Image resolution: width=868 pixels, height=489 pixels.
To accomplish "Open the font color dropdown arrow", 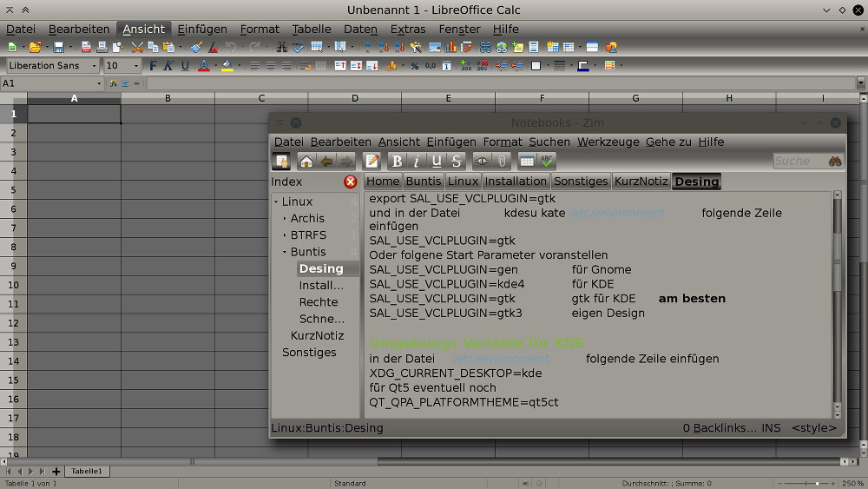I will click(215, 66).
